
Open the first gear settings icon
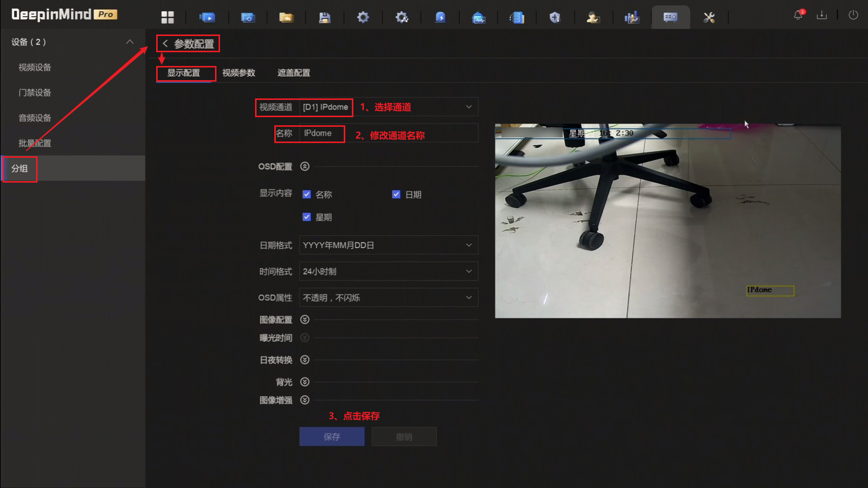pyautogui.click(x=363, y=17)
